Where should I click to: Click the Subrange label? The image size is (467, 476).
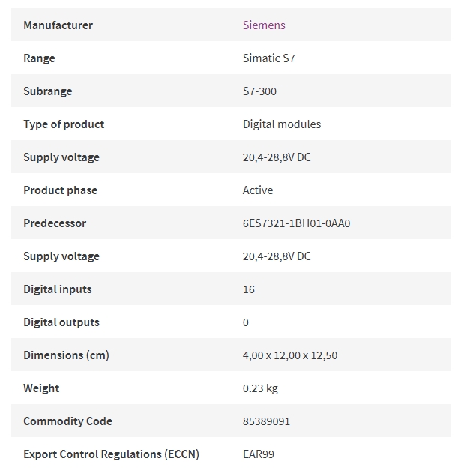pos(48,91)
